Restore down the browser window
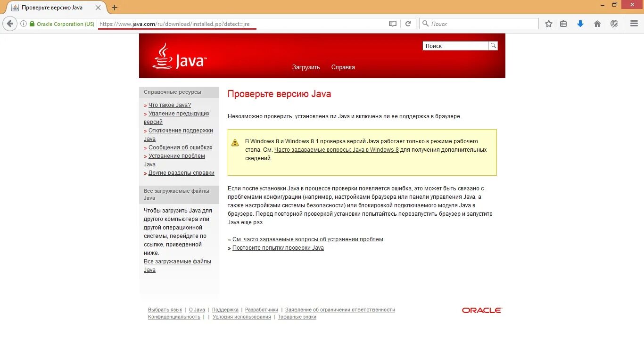The image size is (644, 343). (614, 4)
